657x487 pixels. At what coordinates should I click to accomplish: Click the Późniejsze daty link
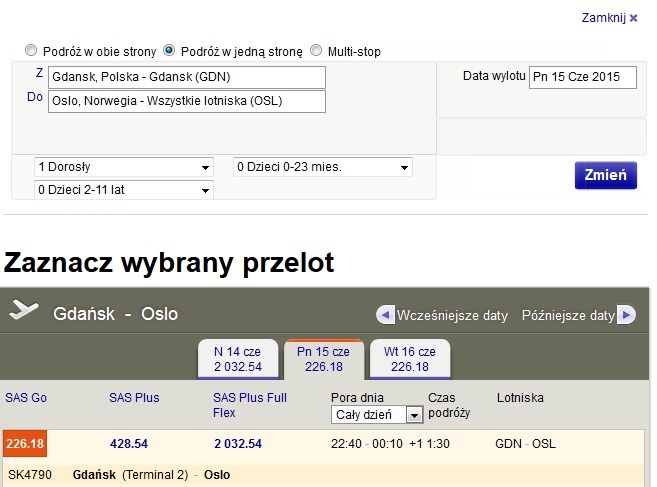click(x=568, y=315)
